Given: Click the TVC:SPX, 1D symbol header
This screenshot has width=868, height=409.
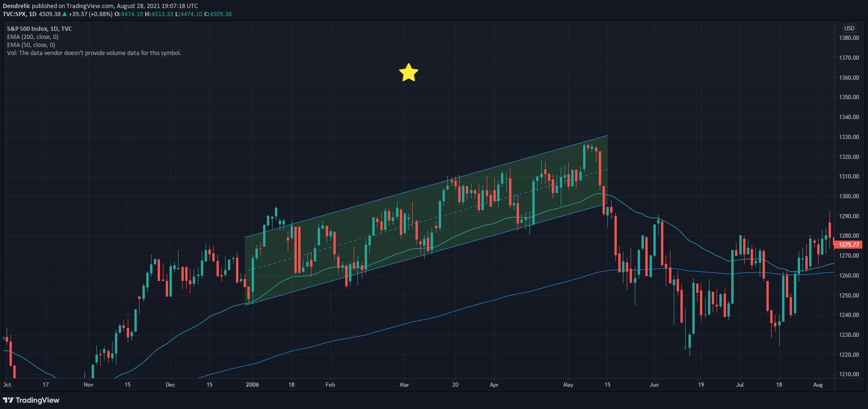Looking at the screenshot, I should [x=19, y=14].
